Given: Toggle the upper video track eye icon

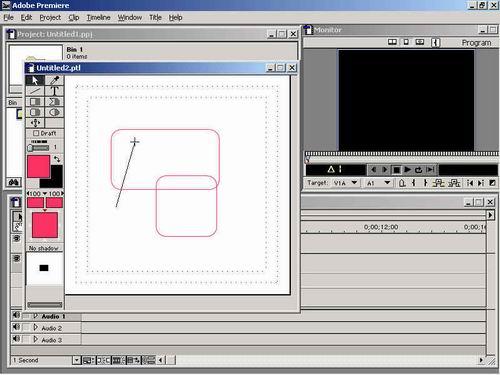Looking at the screenshot, I should (x=17, y=239).
